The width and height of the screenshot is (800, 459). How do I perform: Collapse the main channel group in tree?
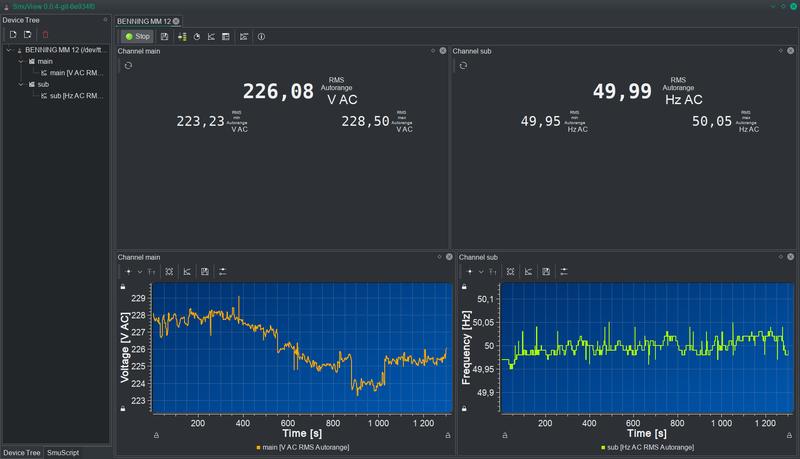pos(20,62)
